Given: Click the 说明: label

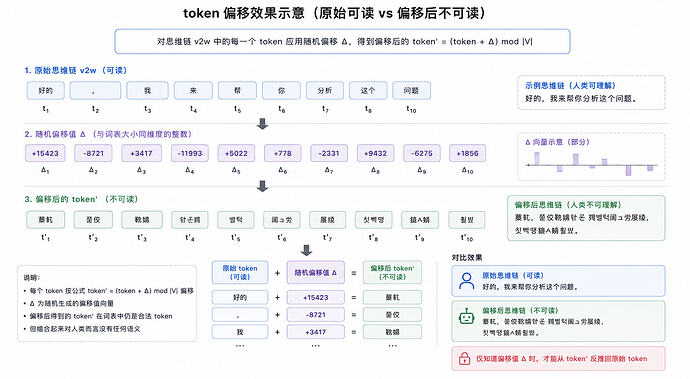Looking at the screenshot, I should pos(32,278).
